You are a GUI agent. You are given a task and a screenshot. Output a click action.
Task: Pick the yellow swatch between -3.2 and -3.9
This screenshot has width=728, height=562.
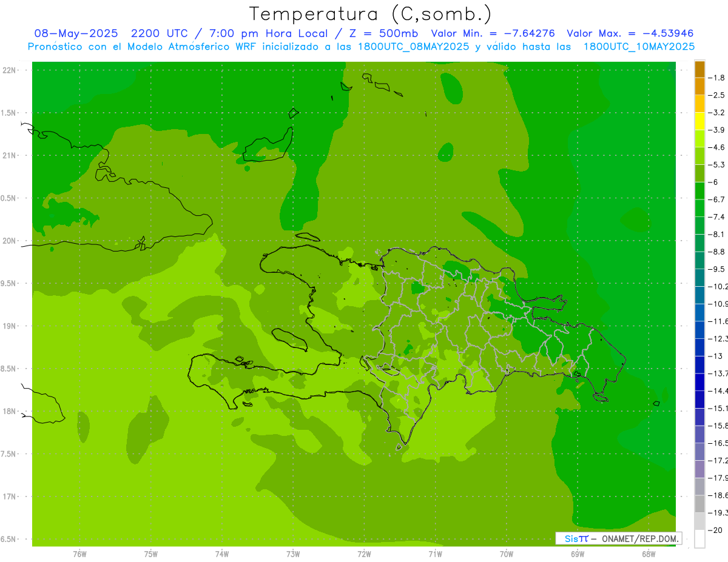click(x=699, y=121)
